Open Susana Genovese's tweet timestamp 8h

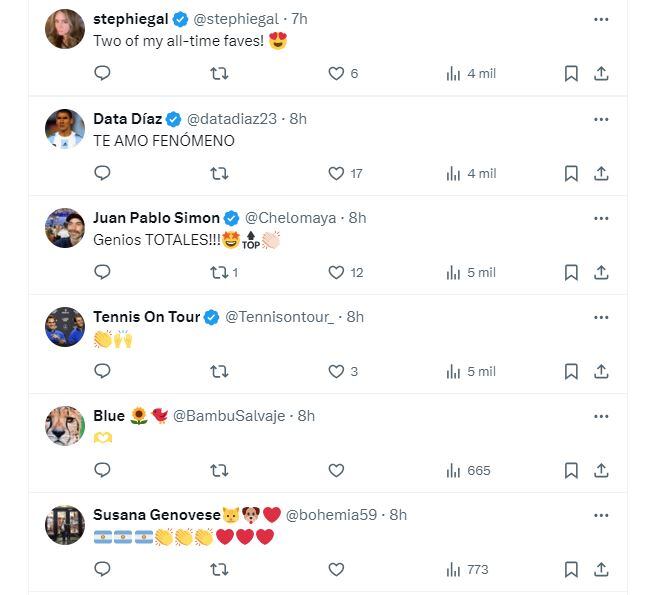coord(398,515)
